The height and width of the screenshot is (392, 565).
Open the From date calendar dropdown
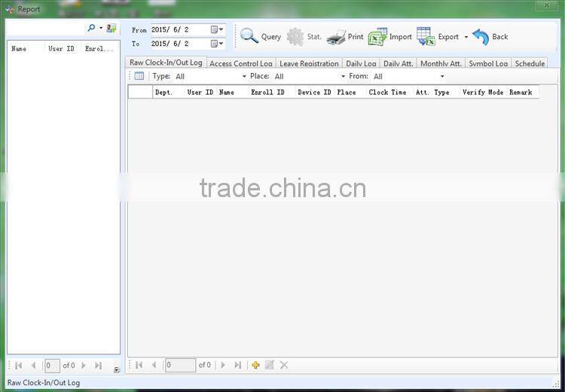tap(217, 29)
